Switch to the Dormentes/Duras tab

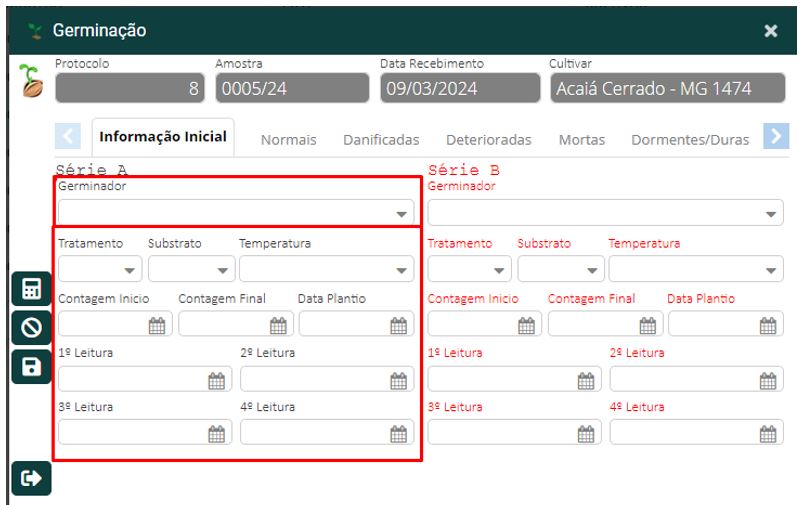coord(689,140)
